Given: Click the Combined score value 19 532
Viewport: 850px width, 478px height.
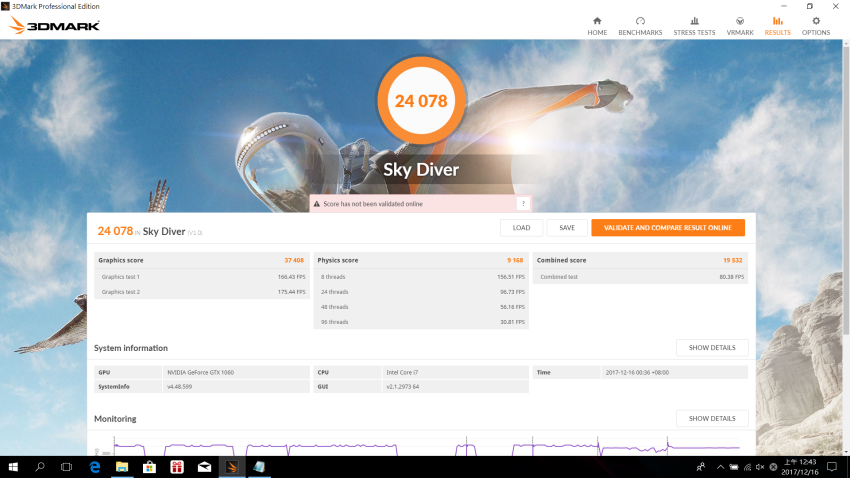Looking at the screenshot, I should pos(732,260).
